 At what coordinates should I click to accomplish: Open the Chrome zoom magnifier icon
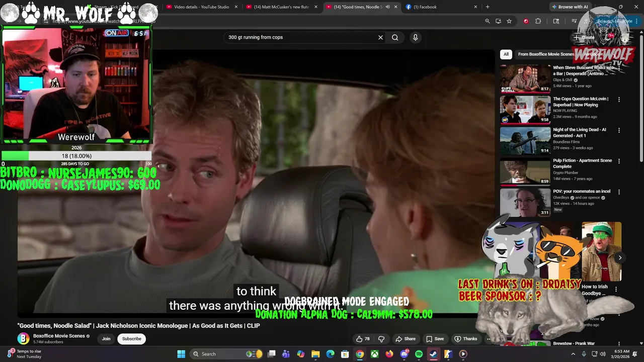[488, 21]
